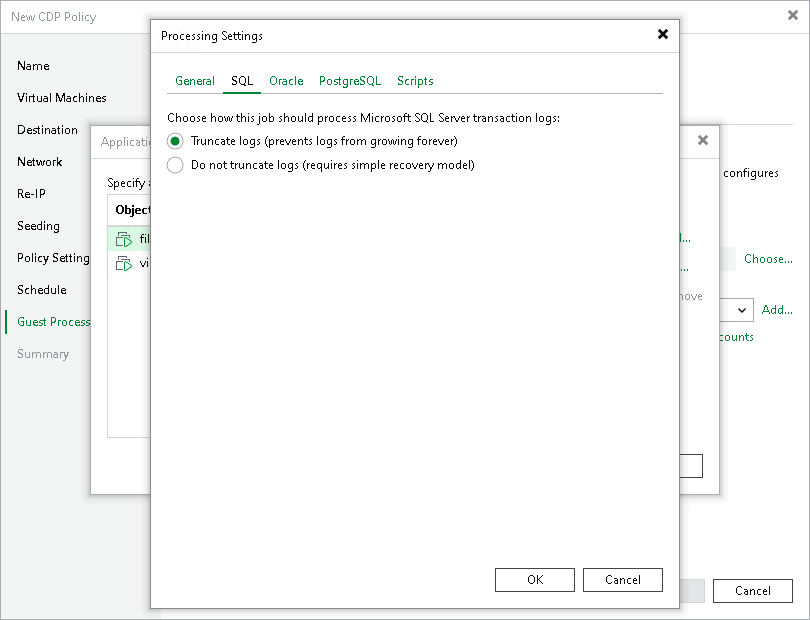Open the Seeding wizard step

click(38, 226)
